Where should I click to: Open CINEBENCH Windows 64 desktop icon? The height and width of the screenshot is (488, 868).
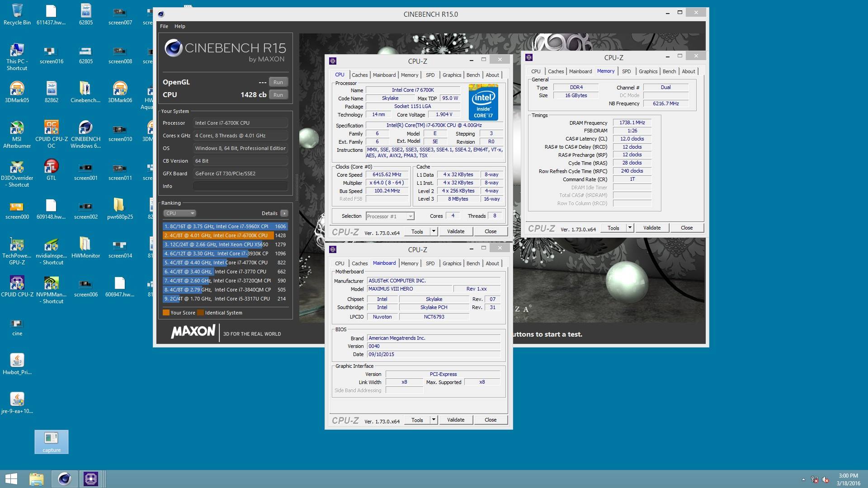85,134
